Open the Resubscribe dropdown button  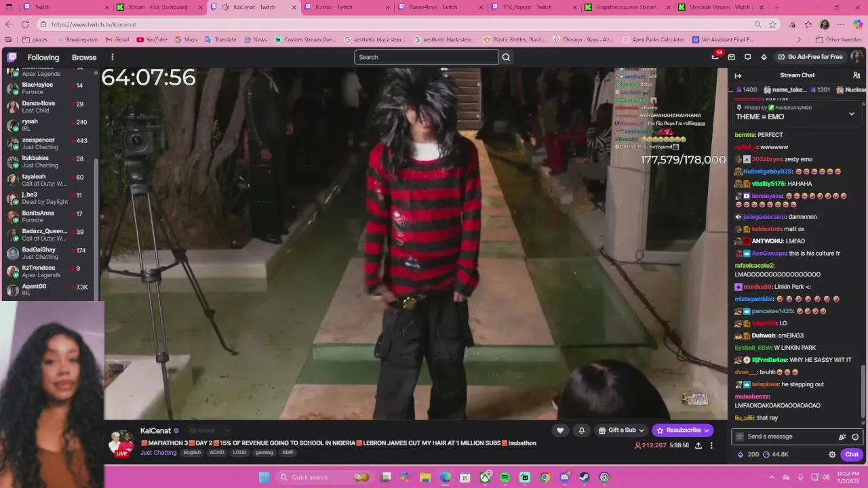tap(683, 430)
